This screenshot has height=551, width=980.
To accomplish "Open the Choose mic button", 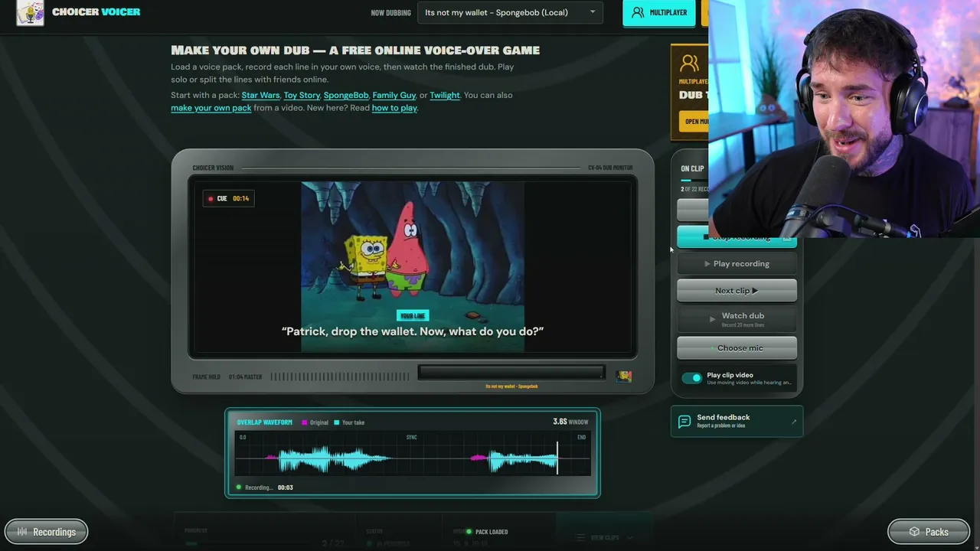I will coord(737,348).
